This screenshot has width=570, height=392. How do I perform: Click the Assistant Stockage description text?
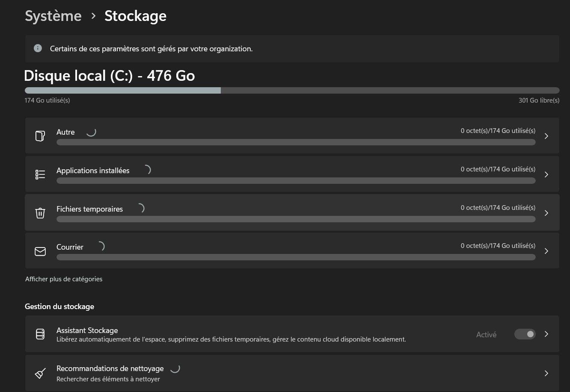click(x=231, y=339)
